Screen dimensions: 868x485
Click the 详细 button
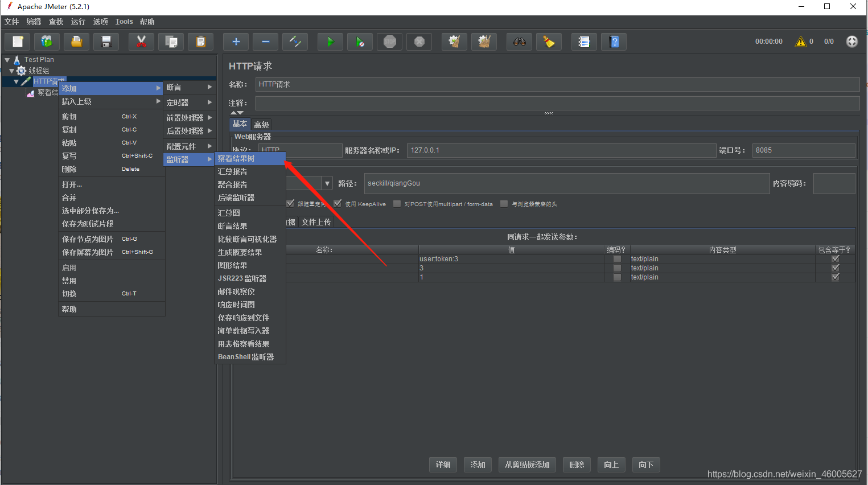pyautogui.click(x=443, y=465)
